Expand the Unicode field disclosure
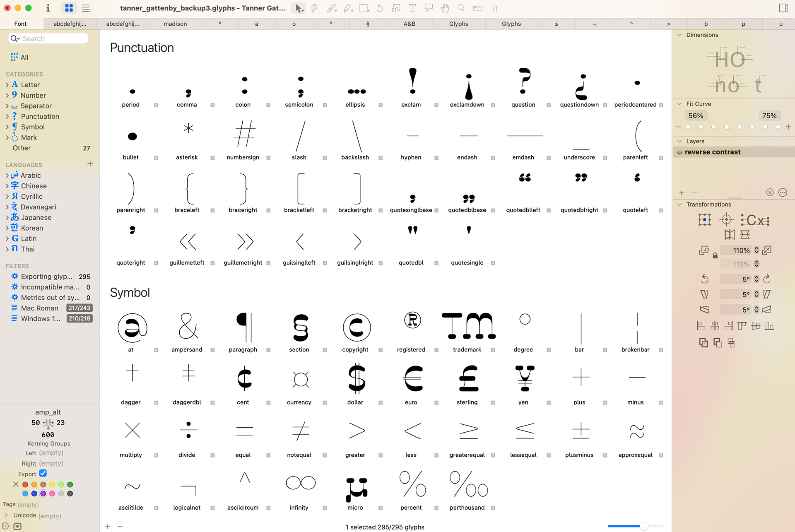Viewport: 795px width, 532px height. (x=6, y=515)
